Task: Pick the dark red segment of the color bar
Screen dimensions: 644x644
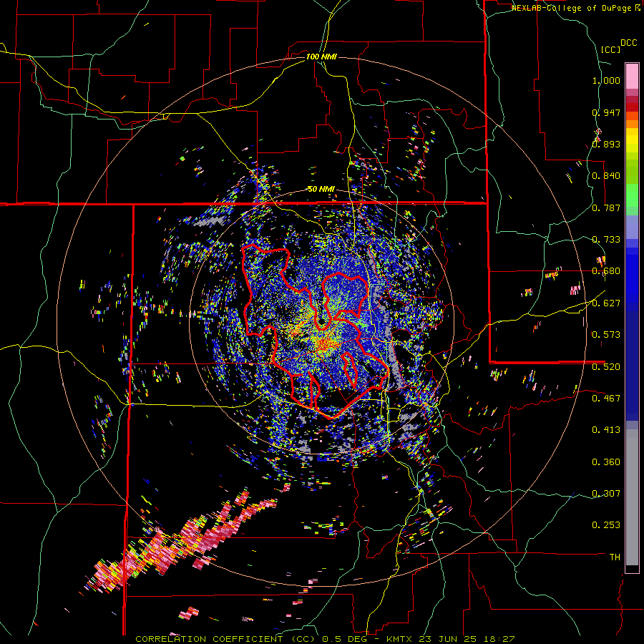Action: coord(632,99)
